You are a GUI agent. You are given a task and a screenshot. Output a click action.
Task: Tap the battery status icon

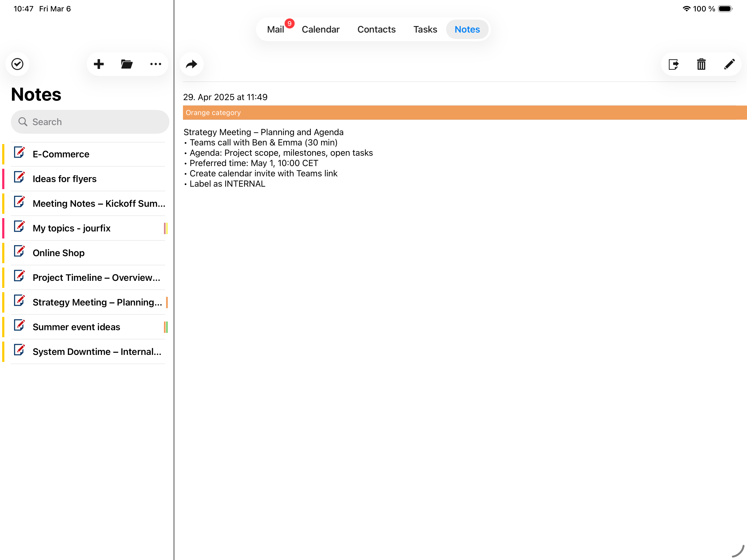coord(725,9)
